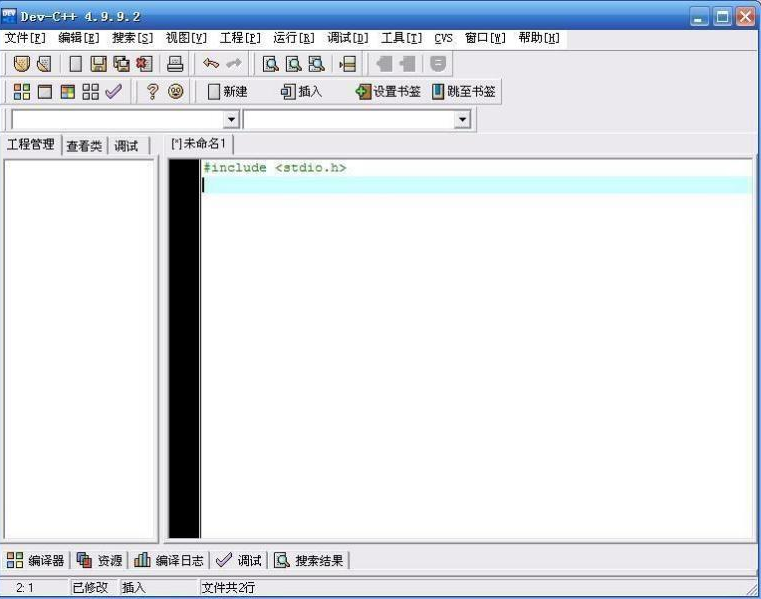The width and height of the screenshot is (761, 599).
Task: Click the Save file toolbar icon
Action: coord(99,64)
